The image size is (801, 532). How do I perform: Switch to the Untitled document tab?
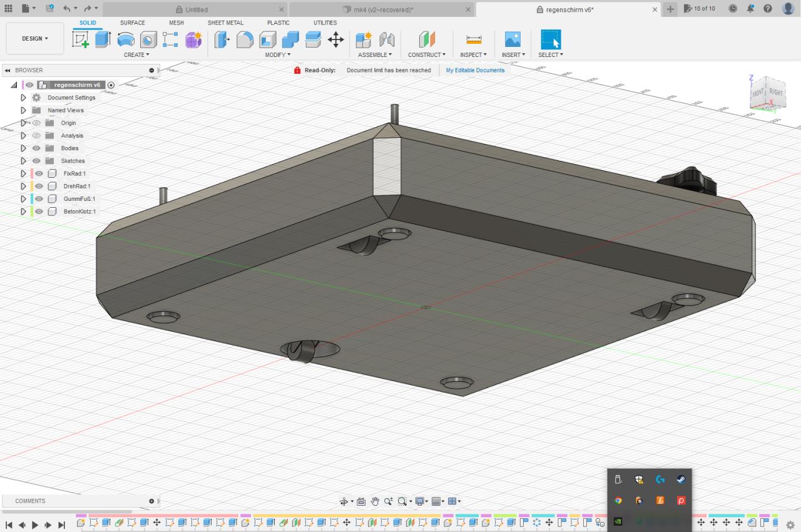point(196,10)
